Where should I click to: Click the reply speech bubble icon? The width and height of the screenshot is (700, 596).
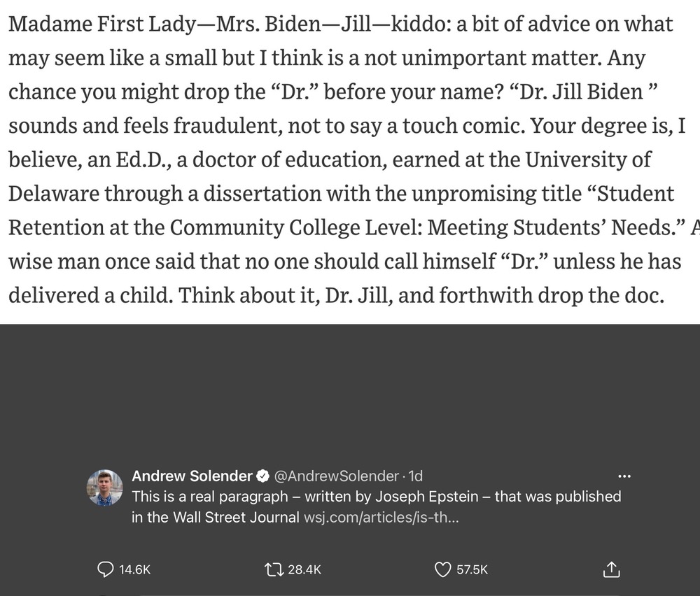(x=106, y=569)
